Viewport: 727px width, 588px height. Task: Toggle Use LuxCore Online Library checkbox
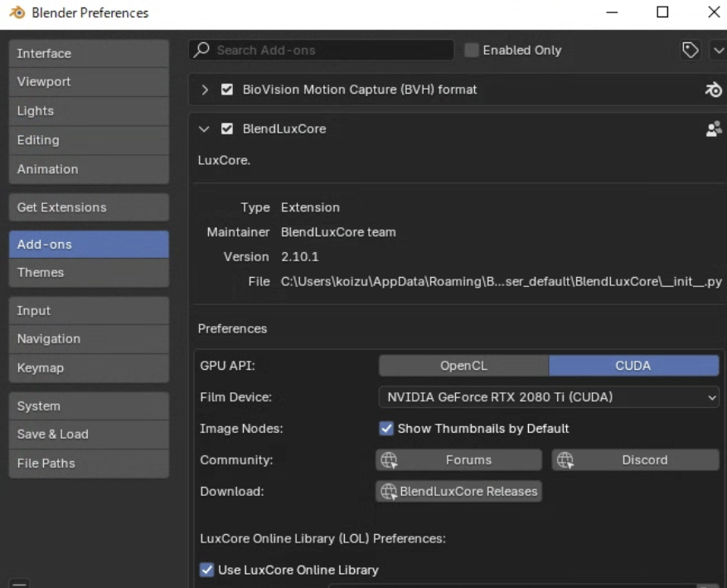click(x=207, y=570)
